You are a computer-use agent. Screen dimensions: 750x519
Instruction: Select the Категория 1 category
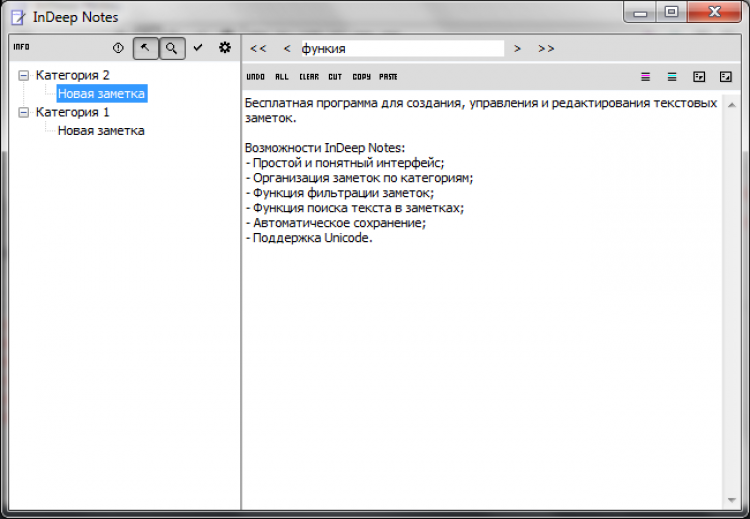[73, 112]
